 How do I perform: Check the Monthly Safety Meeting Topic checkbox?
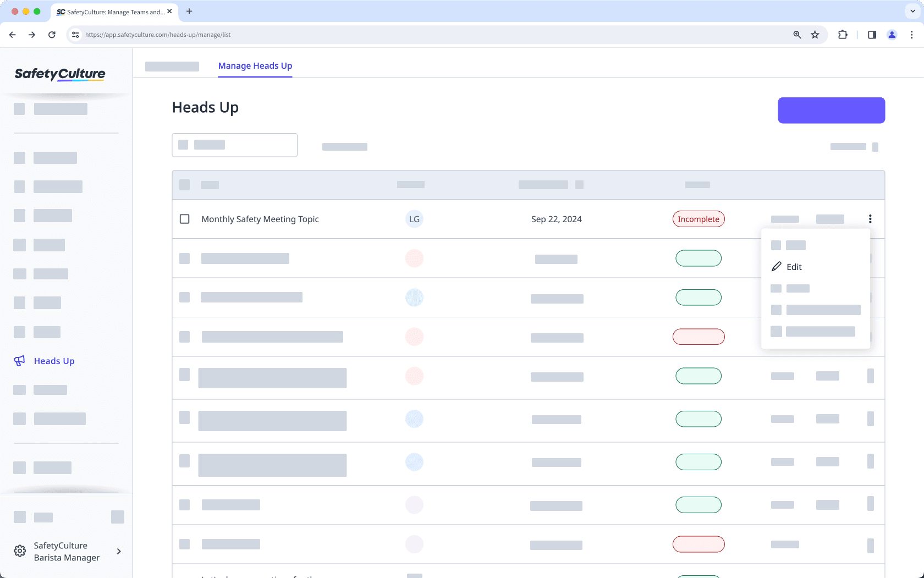point(184,219)
